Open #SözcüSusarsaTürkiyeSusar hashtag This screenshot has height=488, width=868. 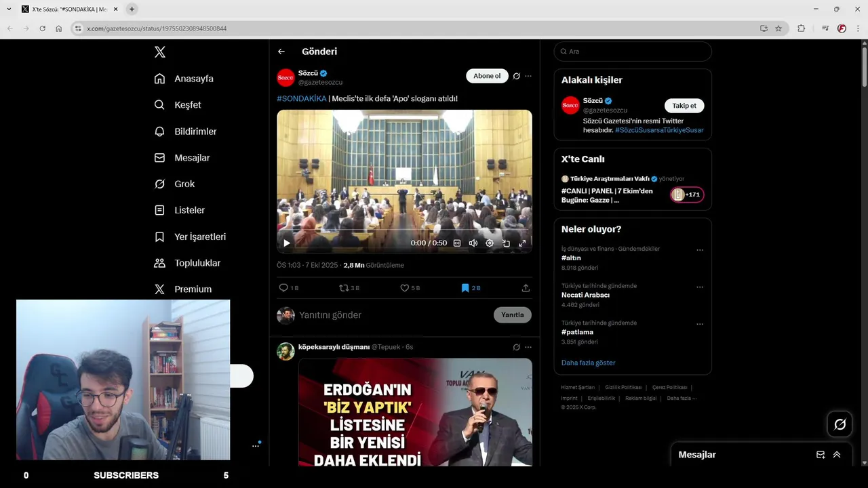659,130
